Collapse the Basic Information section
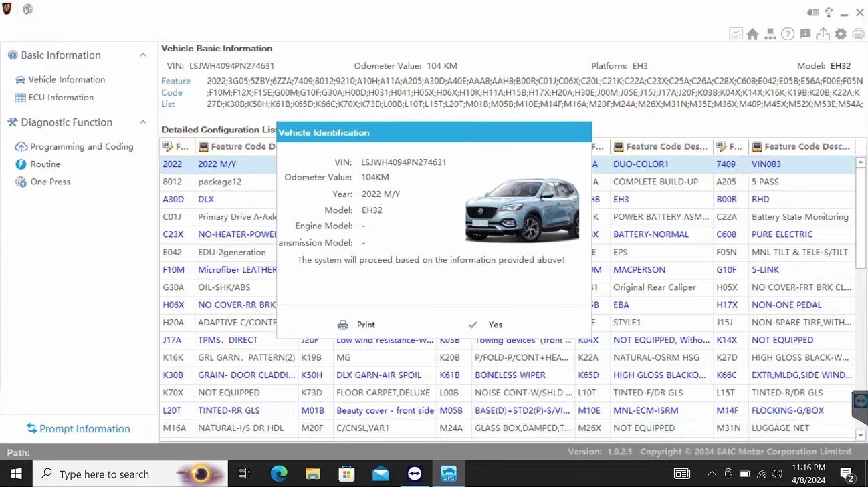This screenshot has height=487, width=868. [143, 55]
